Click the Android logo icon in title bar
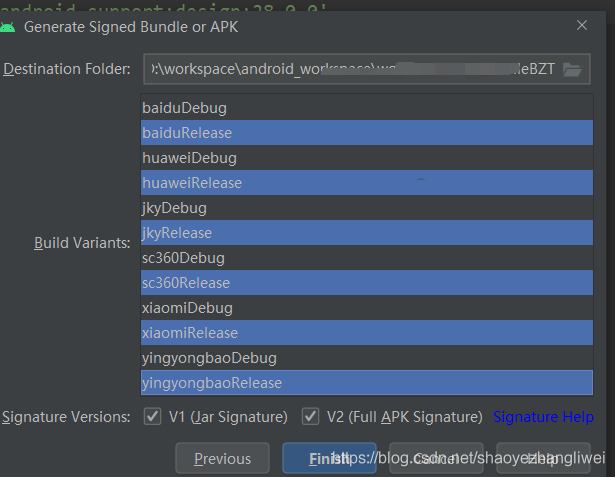This screenshot has width=615, height=477. [7, 27]
